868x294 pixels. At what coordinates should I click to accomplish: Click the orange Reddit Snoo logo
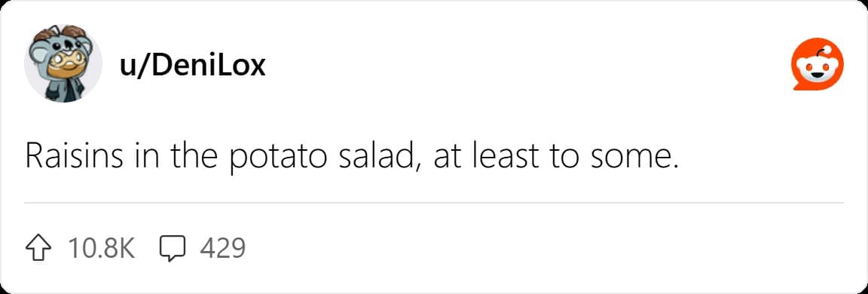817,64
